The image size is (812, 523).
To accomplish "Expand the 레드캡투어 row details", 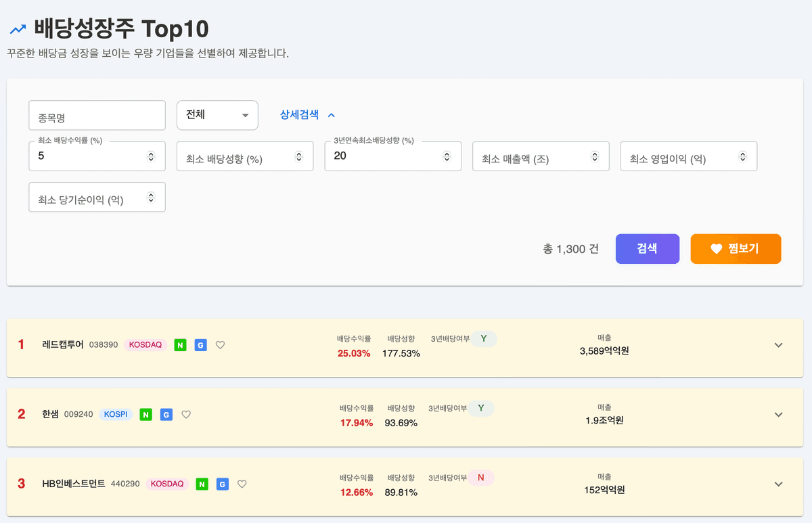I will coord(778,345).
